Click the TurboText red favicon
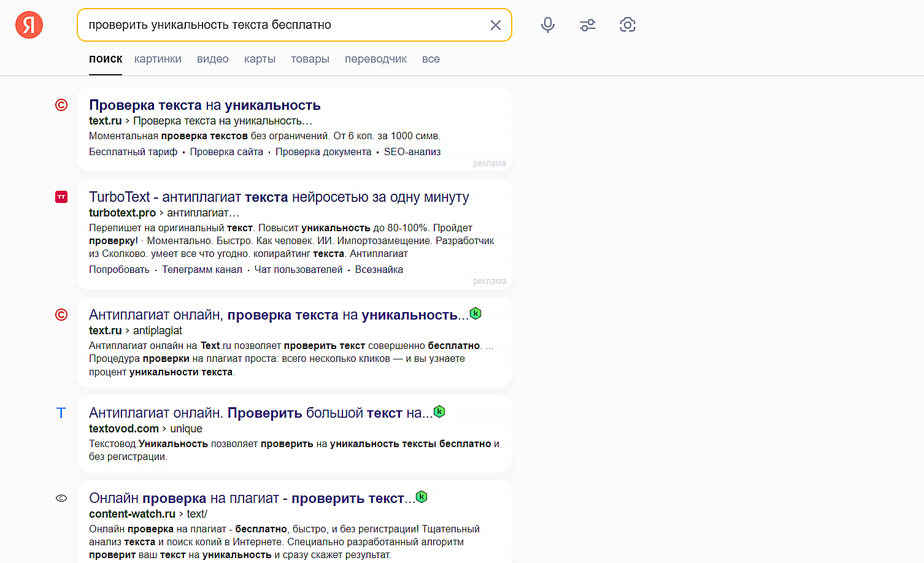 coord(61,197)
